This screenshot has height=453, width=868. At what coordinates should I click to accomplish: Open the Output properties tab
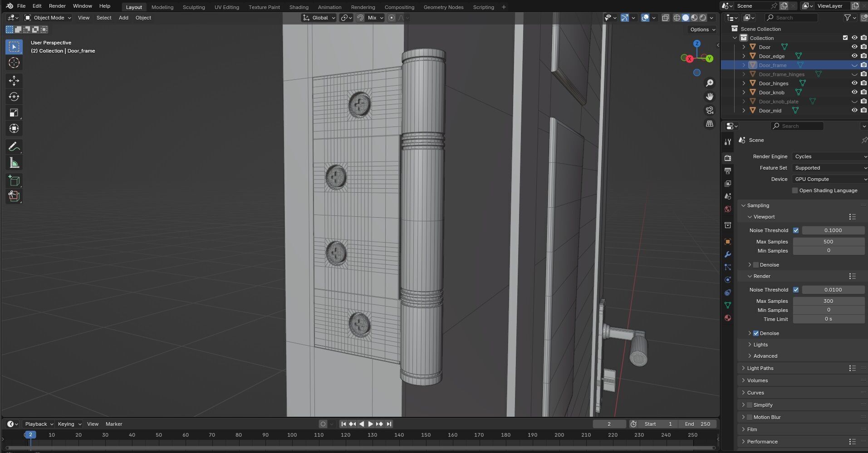(x=728, y=170)
